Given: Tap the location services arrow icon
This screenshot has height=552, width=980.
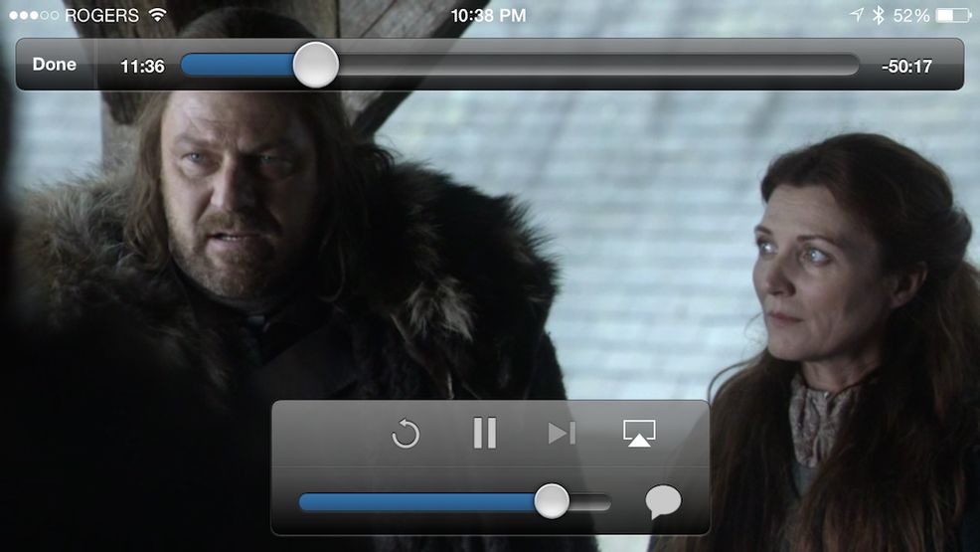Looking at the screenshot, I should tap(856, 15).
